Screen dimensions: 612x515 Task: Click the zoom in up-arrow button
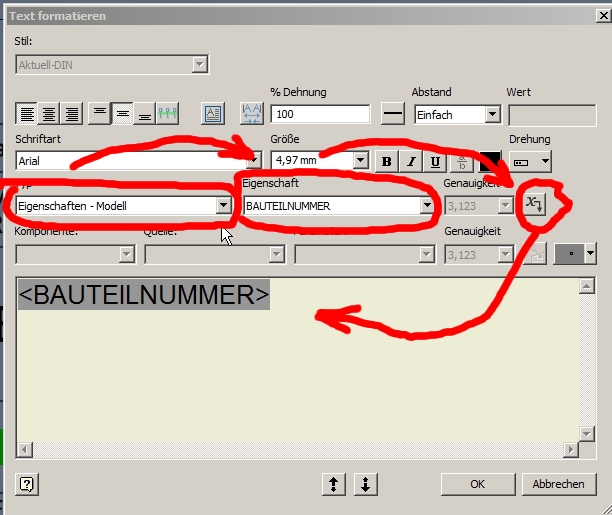coord(334,484)
